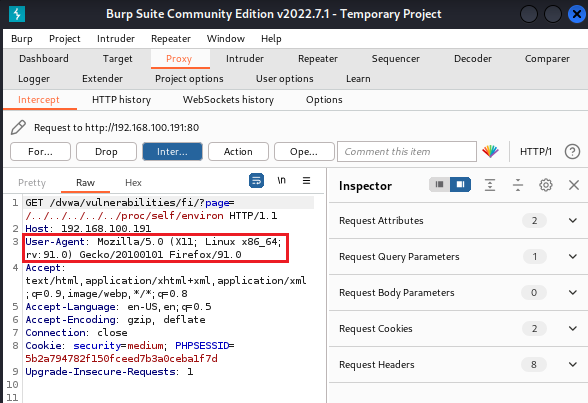The image size is (588, 403).
Task: Switch editor to Raw view
Action: point(85,183)
